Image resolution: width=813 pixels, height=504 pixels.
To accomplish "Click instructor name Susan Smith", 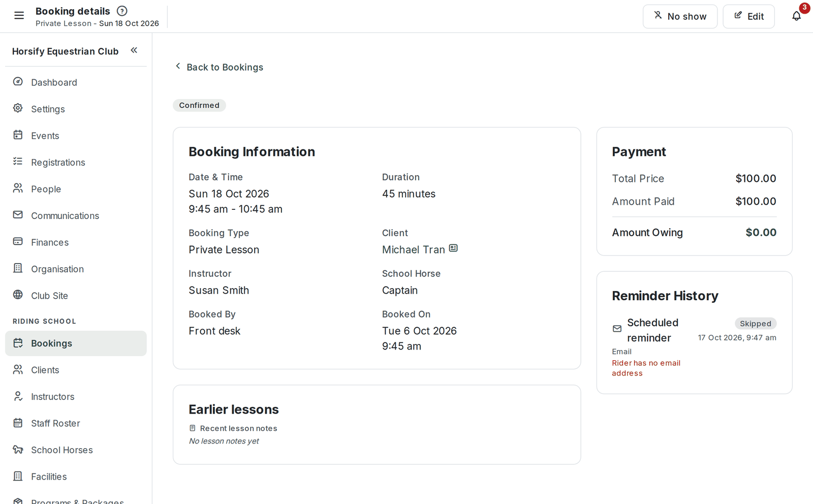I will tap(219, 290).
